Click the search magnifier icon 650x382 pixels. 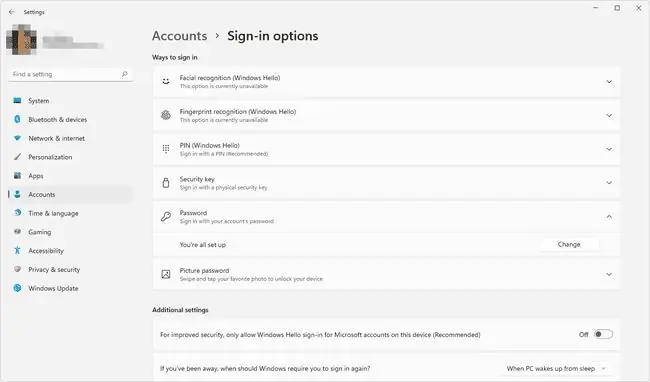coord(124,74)
